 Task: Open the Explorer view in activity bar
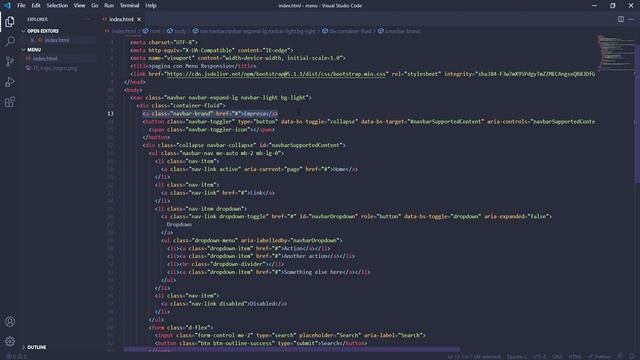[10, 22]
